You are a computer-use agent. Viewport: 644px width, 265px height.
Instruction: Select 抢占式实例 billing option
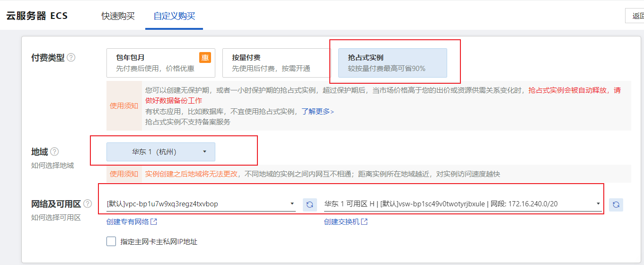(392, 62)
